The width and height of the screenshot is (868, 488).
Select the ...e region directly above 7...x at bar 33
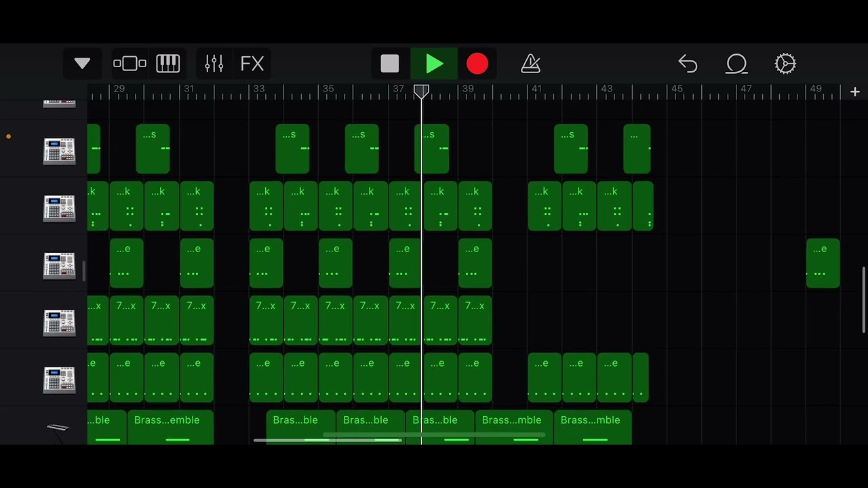coord(266,263)
